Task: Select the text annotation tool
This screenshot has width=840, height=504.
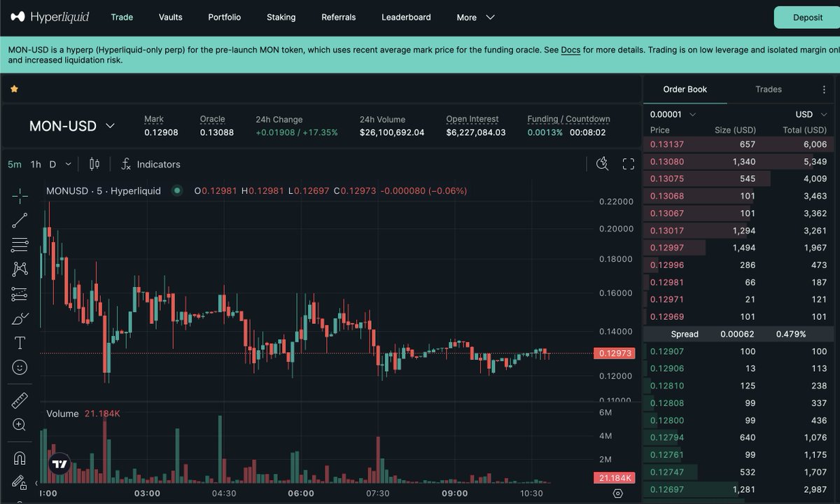Action: 20,343
